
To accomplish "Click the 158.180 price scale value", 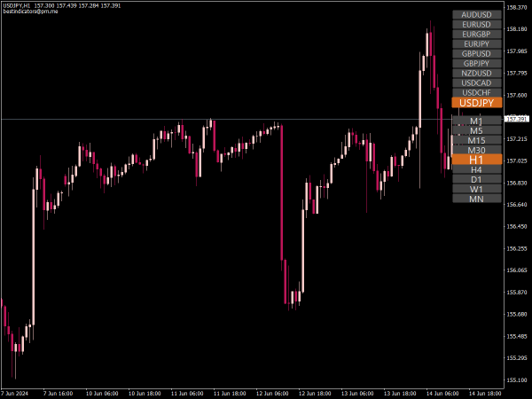I will (516, 29).
